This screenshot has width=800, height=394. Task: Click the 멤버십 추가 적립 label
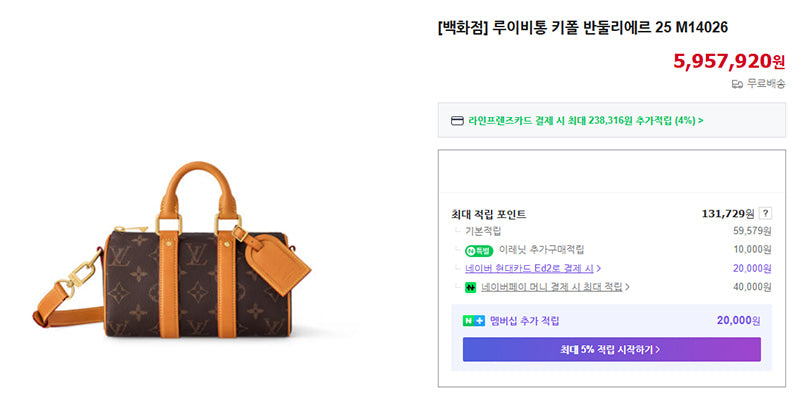click(x=524, y=321)
